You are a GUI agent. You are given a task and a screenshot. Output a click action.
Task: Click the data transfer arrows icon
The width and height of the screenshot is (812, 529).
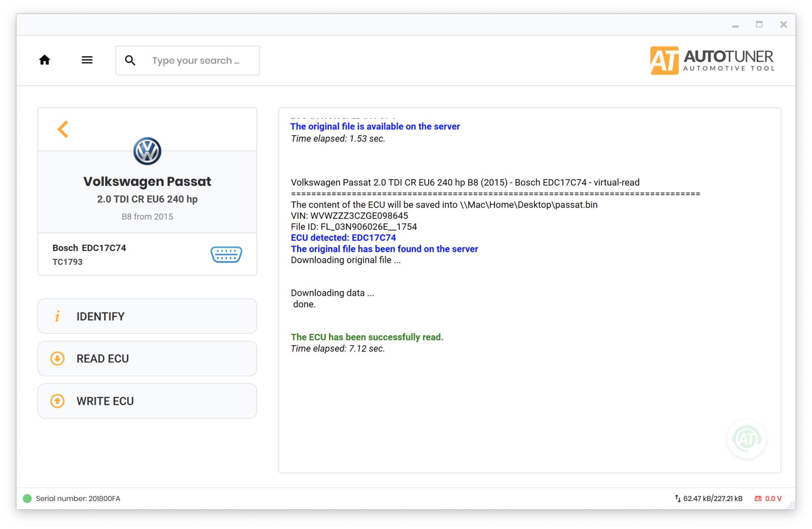678,499
